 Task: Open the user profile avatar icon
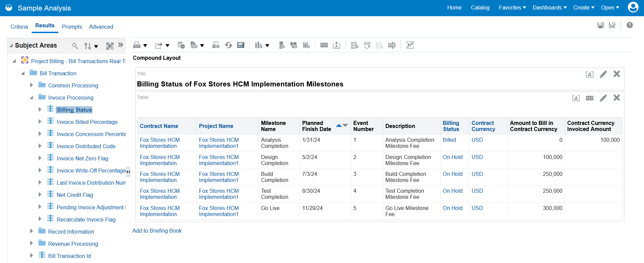[633, 7]
